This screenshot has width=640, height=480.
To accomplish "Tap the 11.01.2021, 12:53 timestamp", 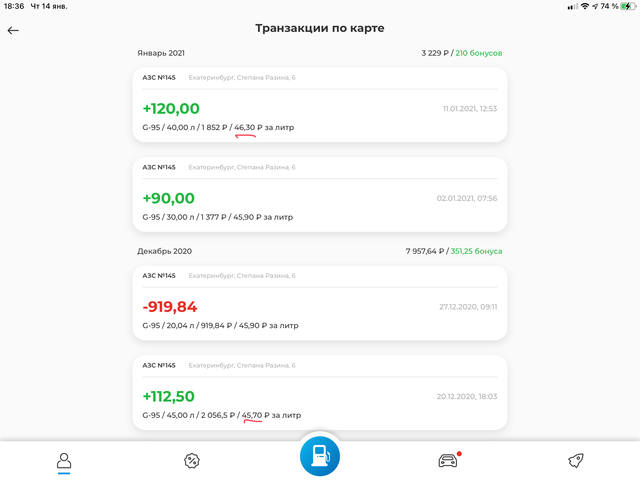I will coord(470,109).
